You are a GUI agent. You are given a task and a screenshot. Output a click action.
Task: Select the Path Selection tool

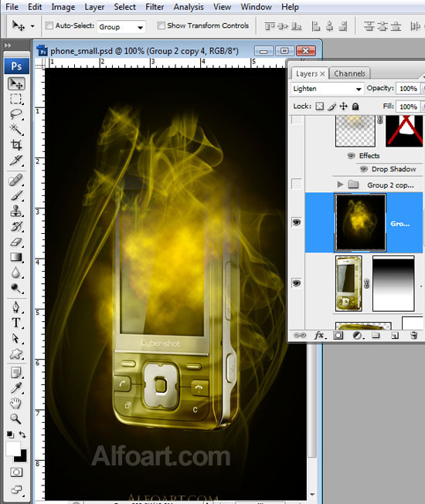(16, 338)
